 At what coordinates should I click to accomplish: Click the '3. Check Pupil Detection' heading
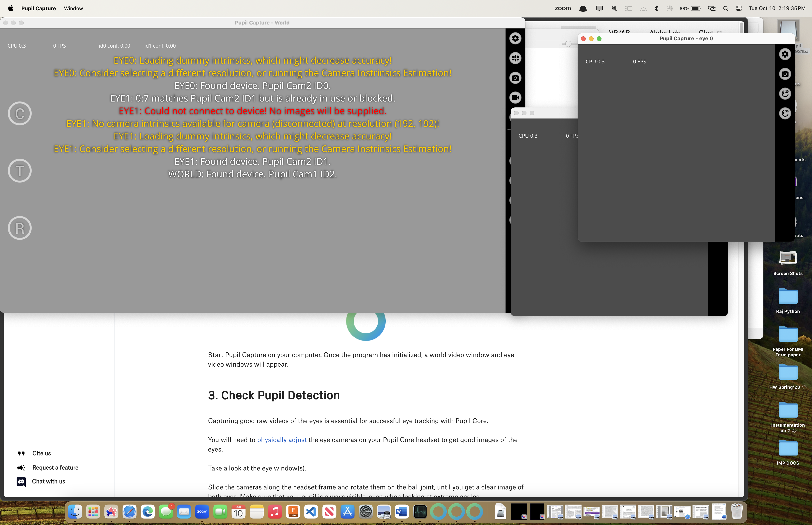coord(274,395)
